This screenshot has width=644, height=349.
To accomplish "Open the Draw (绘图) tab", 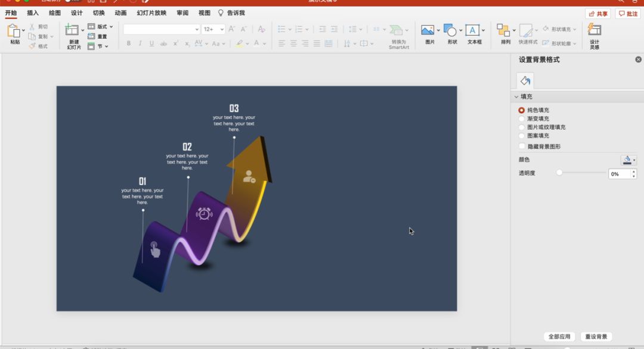I will (x=55, y=13).
